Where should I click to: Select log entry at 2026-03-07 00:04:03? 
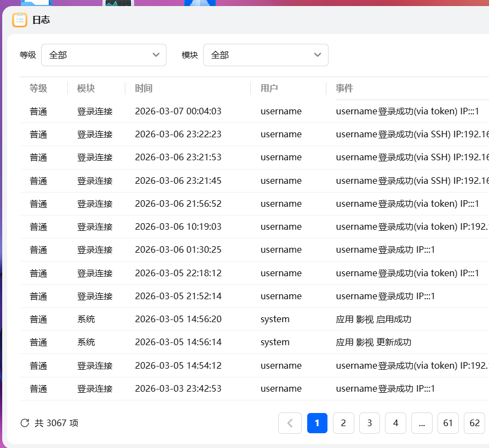tap(178, 112)
